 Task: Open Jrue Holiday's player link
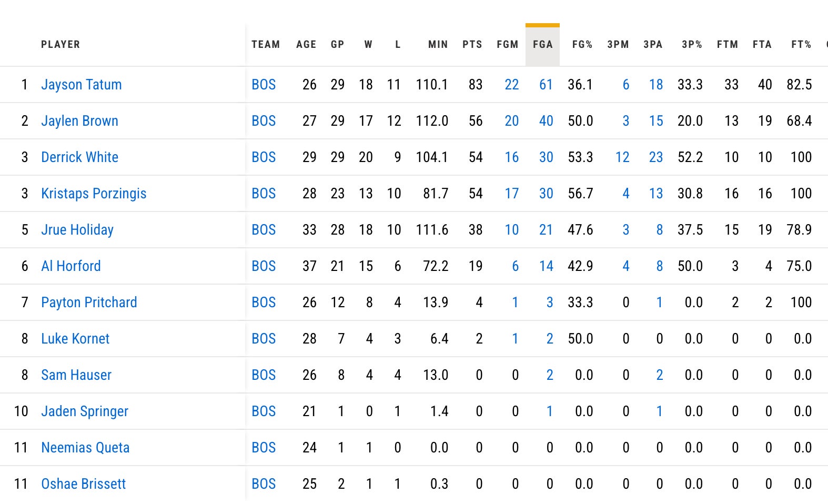(x=77, y=230)
